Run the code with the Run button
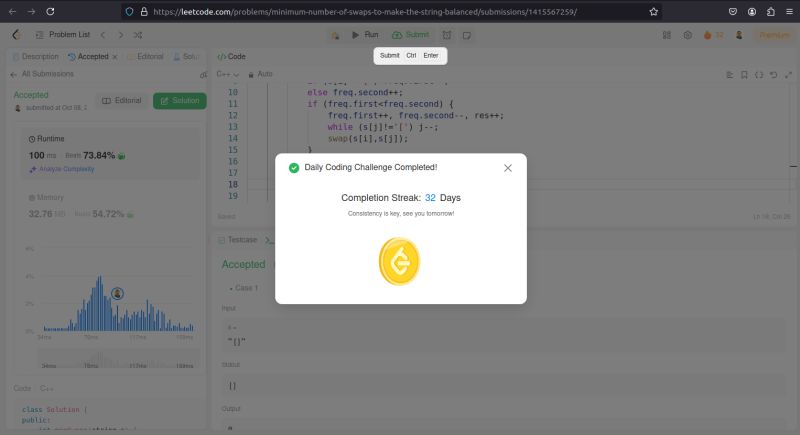Image resolution: width=800 pixels, height=435 pixels. pyautogui.click(x=365, y=35)
